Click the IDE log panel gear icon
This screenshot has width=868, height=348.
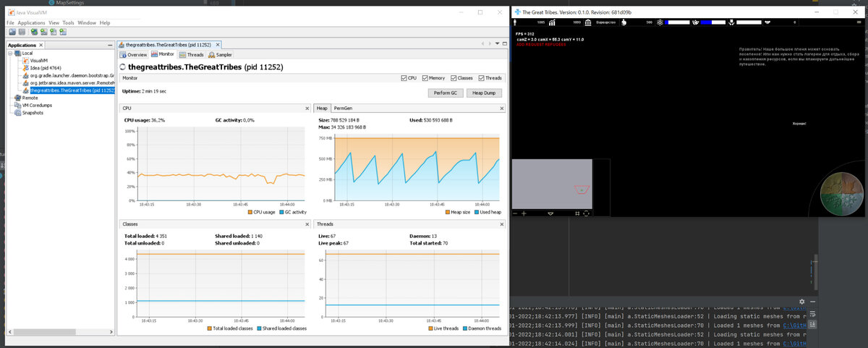(x=801, y=301)
